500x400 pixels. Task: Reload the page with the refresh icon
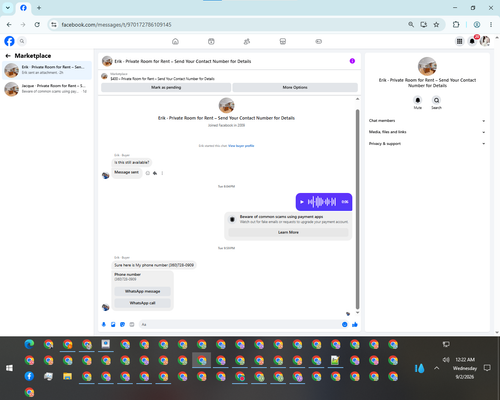click(x=37, y=25)
